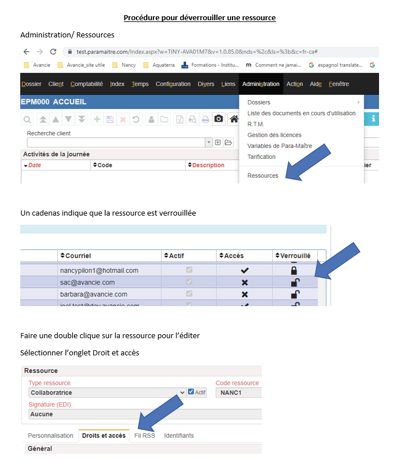The image size is (397, 461).
Task: Click the person user icon in toolbar
Action: (x=151, y=119)
